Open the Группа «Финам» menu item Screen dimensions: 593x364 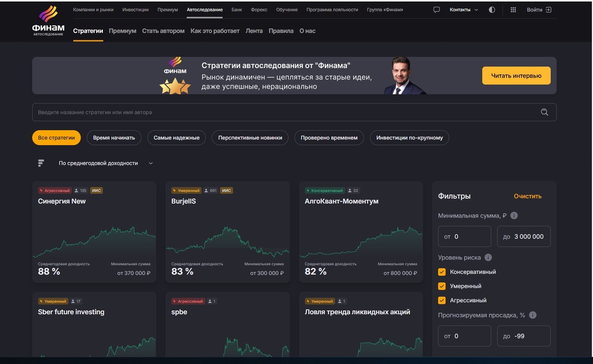coord(385,10)
